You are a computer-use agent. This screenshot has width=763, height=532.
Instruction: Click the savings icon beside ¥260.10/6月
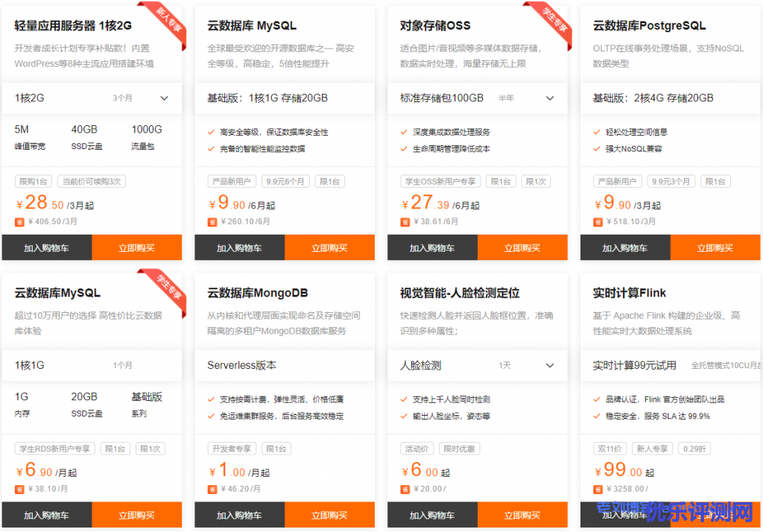[212, 221]
